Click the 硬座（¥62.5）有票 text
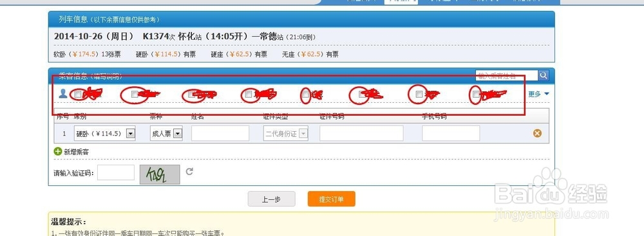 click(x=239, y=54)
